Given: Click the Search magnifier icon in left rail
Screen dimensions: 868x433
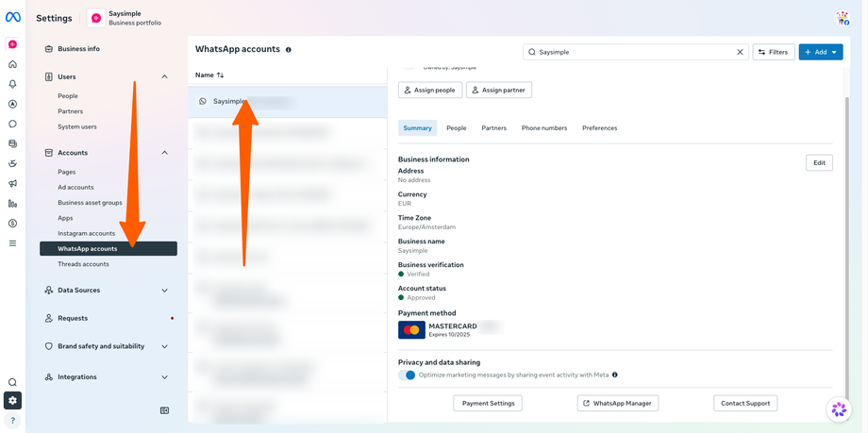Looking at the screenshot, I should tap(12, 382).
